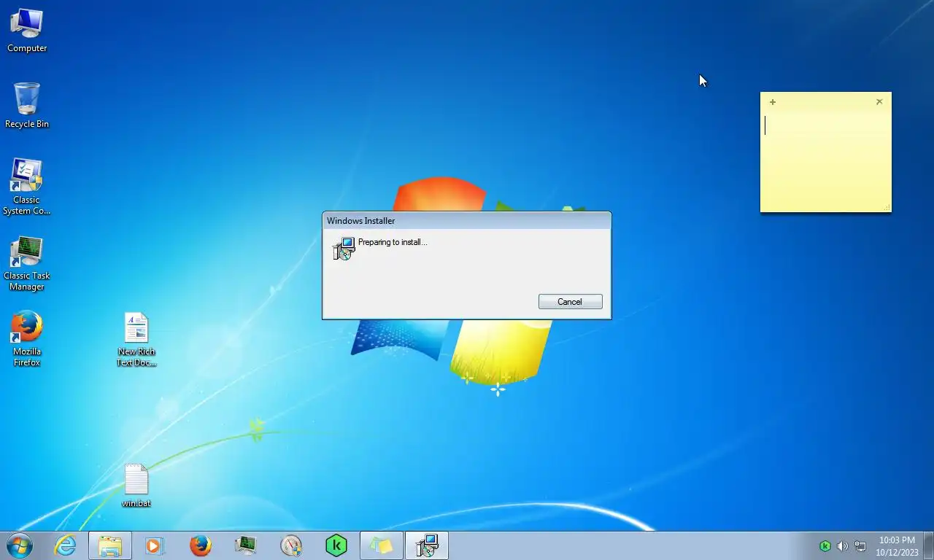
Task: Open the Windows Start menu
Action: [x=20, y=545]
